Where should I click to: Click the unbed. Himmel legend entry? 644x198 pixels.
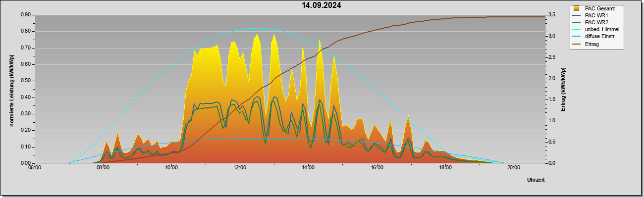point(596,30)
